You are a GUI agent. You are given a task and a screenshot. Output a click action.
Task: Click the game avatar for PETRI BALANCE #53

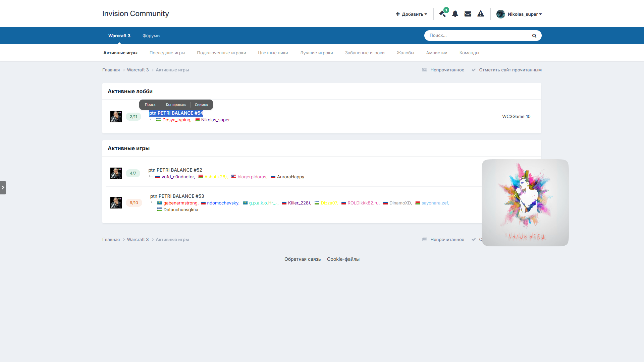point(116,203)
